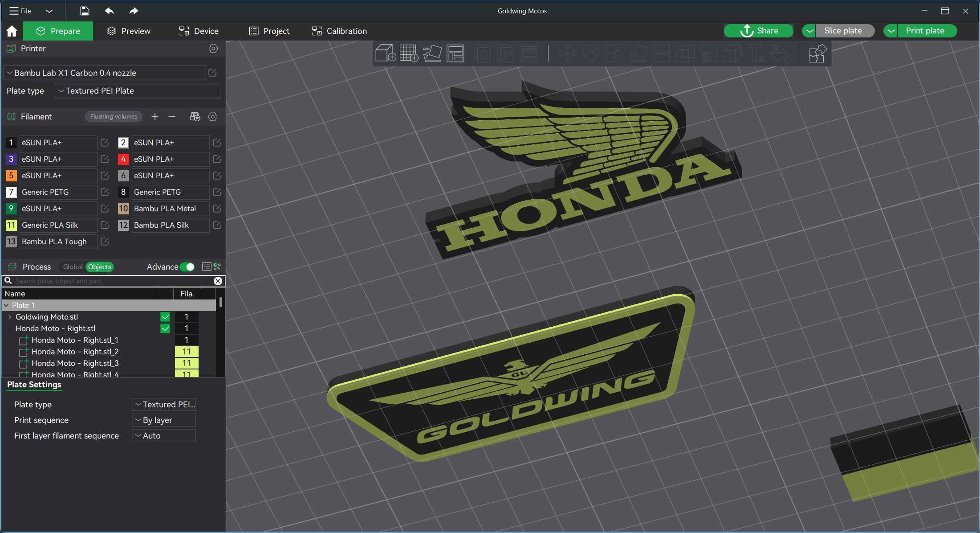
Task: Open printer settings gear icon
Action: click(213, 49)
